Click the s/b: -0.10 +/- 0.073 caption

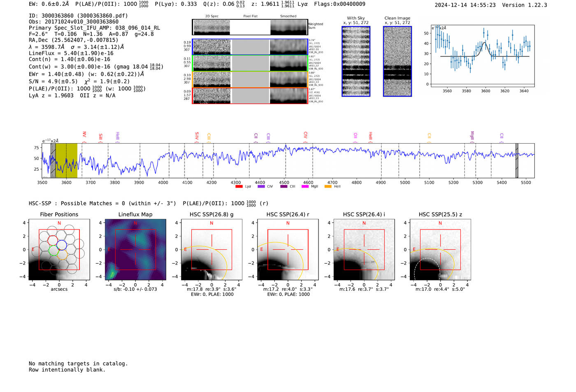click(135, 289)
